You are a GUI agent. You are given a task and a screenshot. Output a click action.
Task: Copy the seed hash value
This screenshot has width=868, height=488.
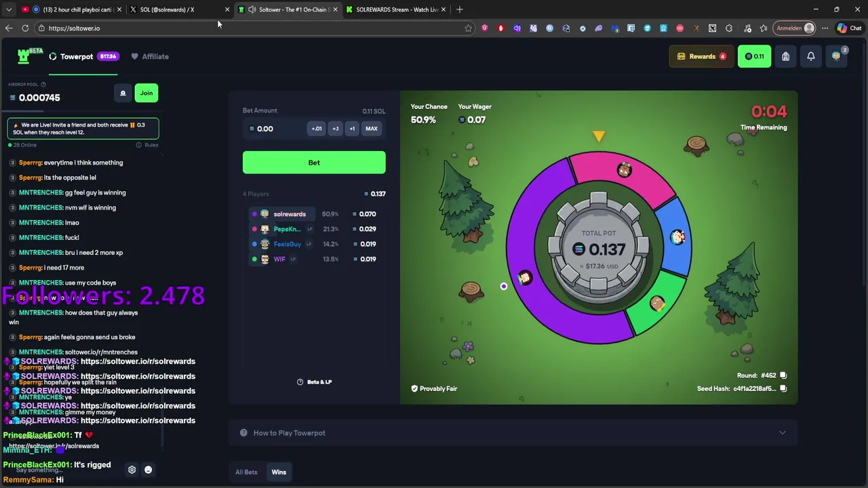pos(783,388)
